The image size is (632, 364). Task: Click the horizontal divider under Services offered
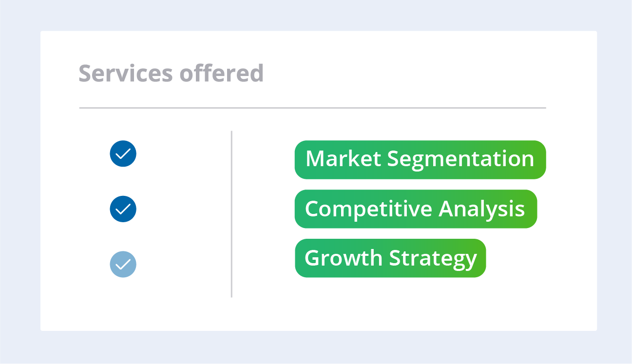click(312, 108)
